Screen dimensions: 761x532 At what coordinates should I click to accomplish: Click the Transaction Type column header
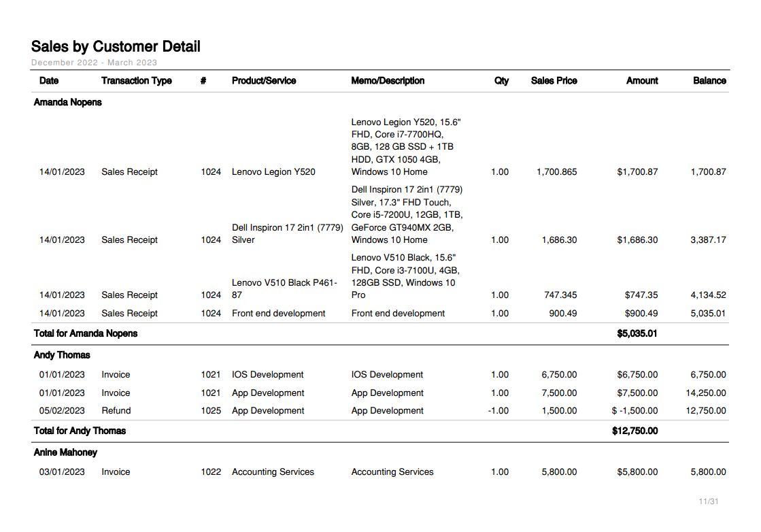pos(136,81)
